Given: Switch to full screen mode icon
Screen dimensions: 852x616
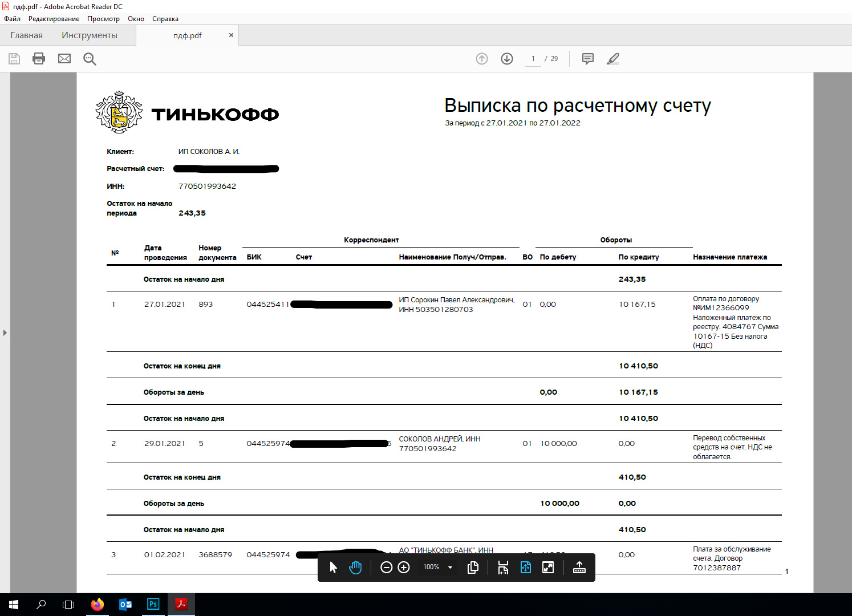Looking at the screenshot, I should click(548, 568).
